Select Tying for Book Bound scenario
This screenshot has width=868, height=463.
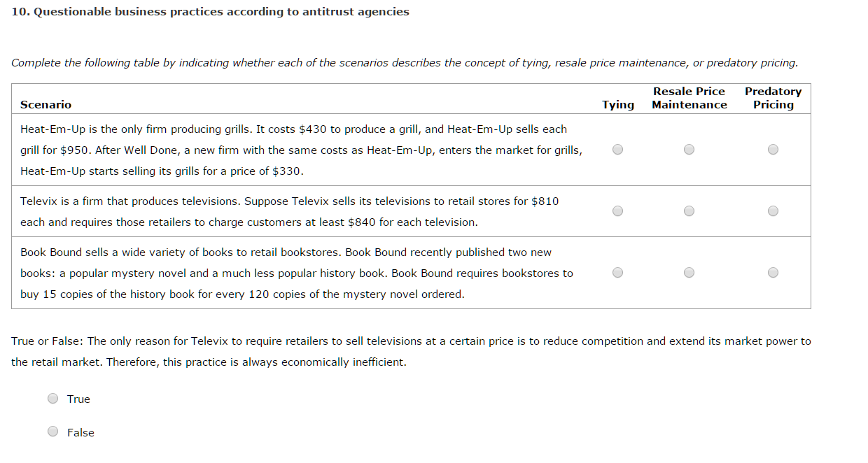click(x=617, y=272)
